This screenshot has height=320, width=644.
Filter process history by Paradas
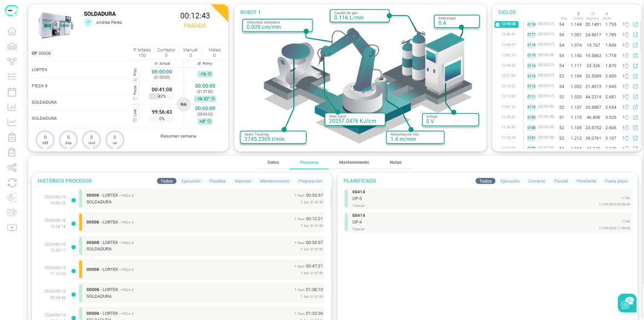(x=218, y=181)
